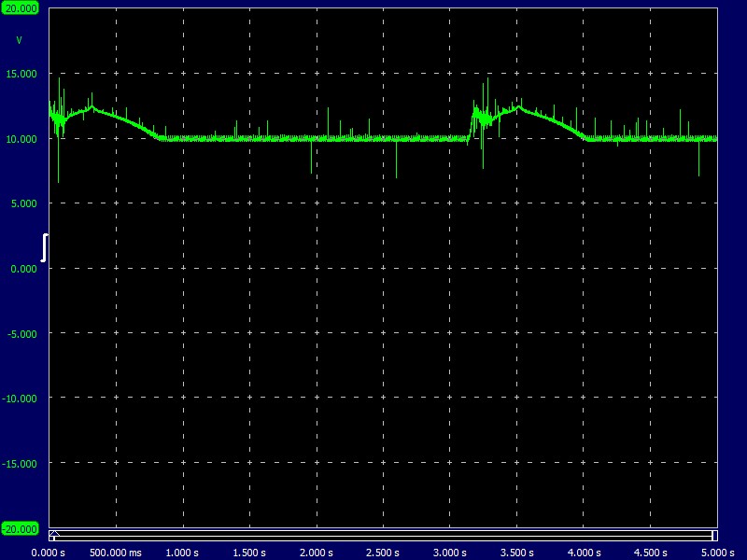The width and height of the screenshot is (747, 560).
Task: Click the -10.000 voltage axis label
Action: coord(20,399)
